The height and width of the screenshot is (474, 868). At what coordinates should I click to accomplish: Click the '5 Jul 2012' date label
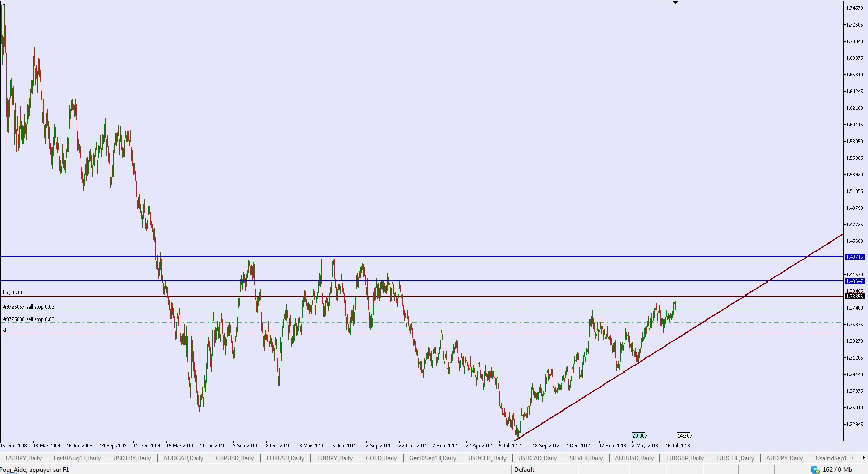tap(510, 446)
